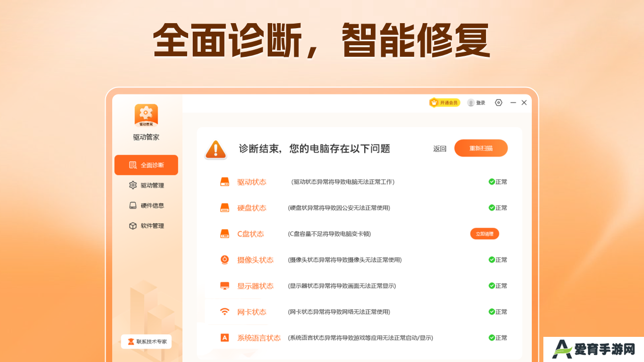Image resolution: width=644 pixels, height=362 pixels.
Task: Click the 开通会员 membership button
Action: pos(445,103)
